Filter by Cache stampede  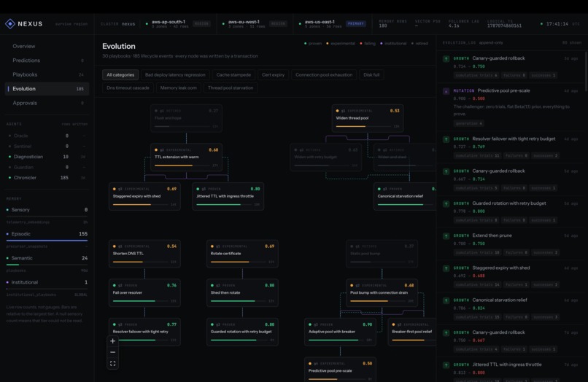233,75
